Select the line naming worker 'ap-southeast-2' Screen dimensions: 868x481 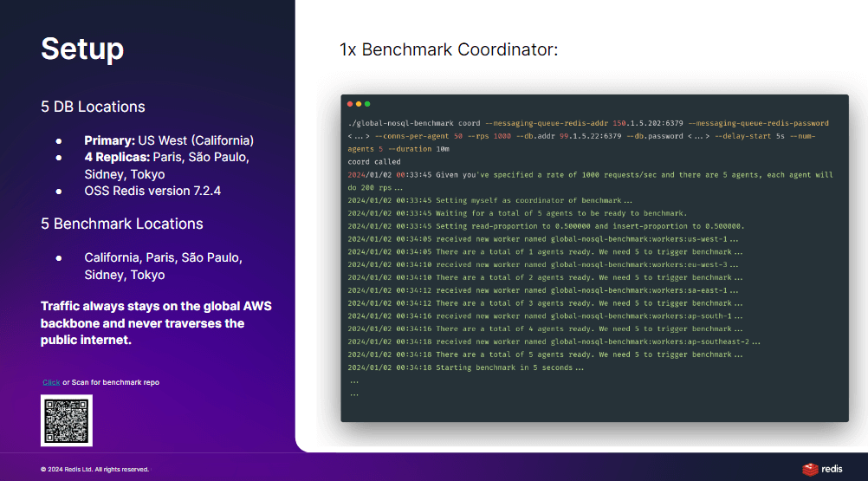(x=554, y=342)
